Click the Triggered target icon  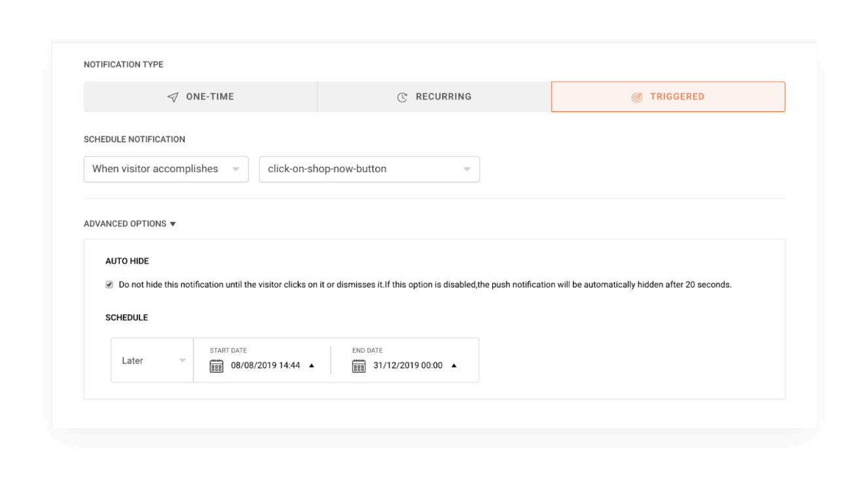pos(637,97)
